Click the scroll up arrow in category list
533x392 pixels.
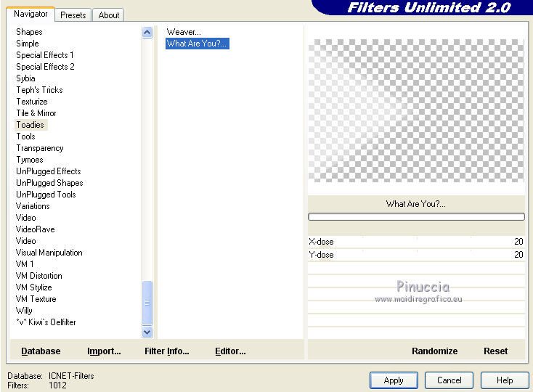[147, 33]
